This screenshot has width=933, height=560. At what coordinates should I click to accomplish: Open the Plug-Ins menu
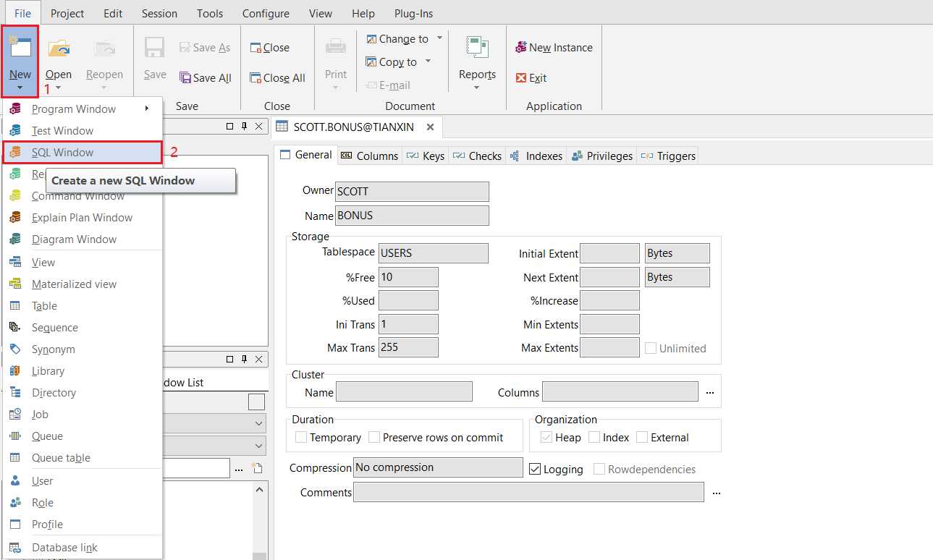point(413,13)
